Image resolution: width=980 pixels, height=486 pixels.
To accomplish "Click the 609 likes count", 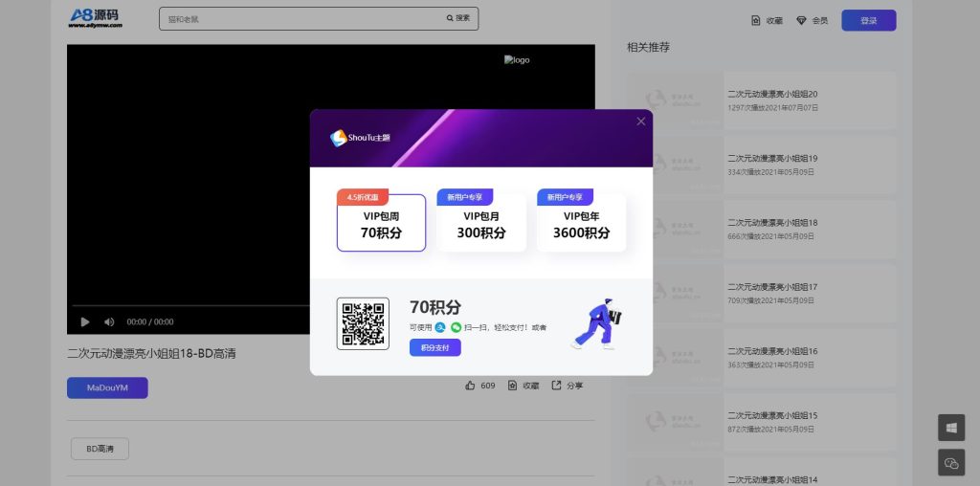I will tap(487, 387).
